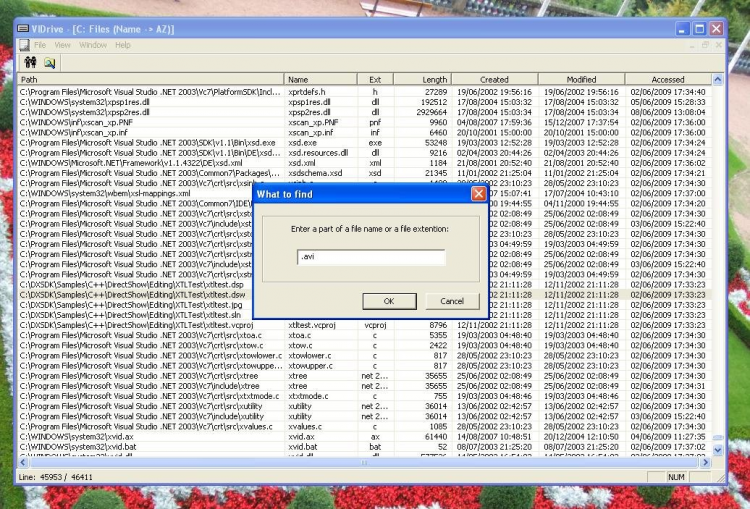The image size is (750, 509).
Task: Click length value 61440
Action: [x=436, y=437]
